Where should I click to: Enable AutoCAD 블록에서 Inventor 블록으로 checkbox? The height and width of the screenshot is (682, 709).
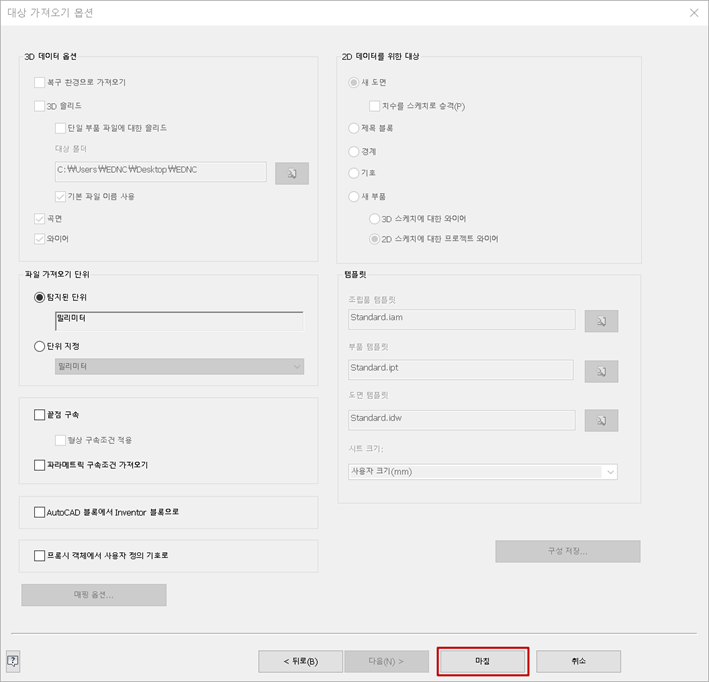click(39, 512)
